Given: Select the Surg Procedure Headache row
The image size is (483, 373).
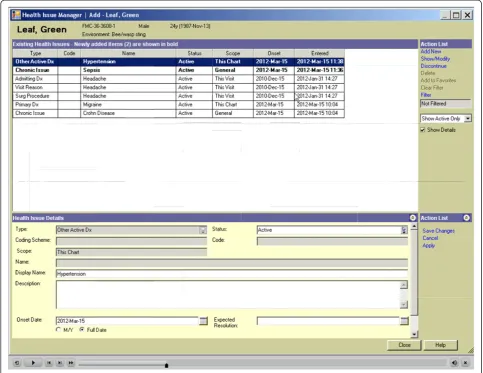Looking at the screenshot, I should click(x=178, y=96).
